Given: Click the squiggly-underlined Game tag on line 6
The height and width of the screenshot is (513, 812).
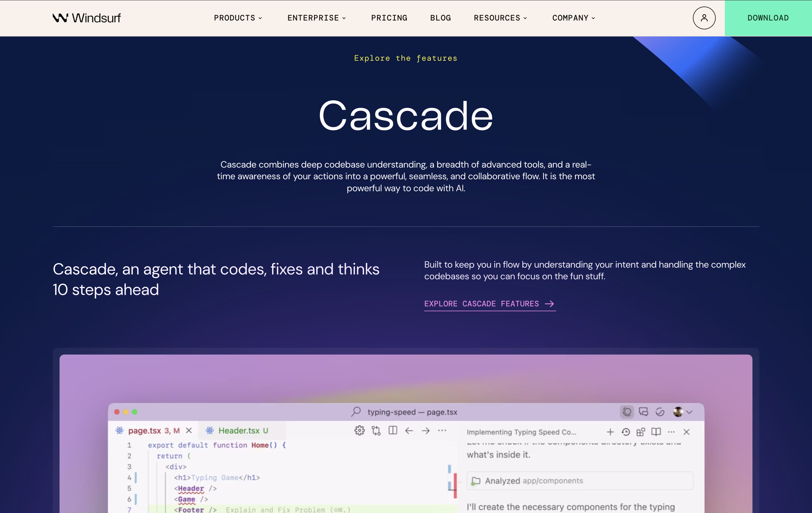Looking at the screenshot, I should click(187, 499).
